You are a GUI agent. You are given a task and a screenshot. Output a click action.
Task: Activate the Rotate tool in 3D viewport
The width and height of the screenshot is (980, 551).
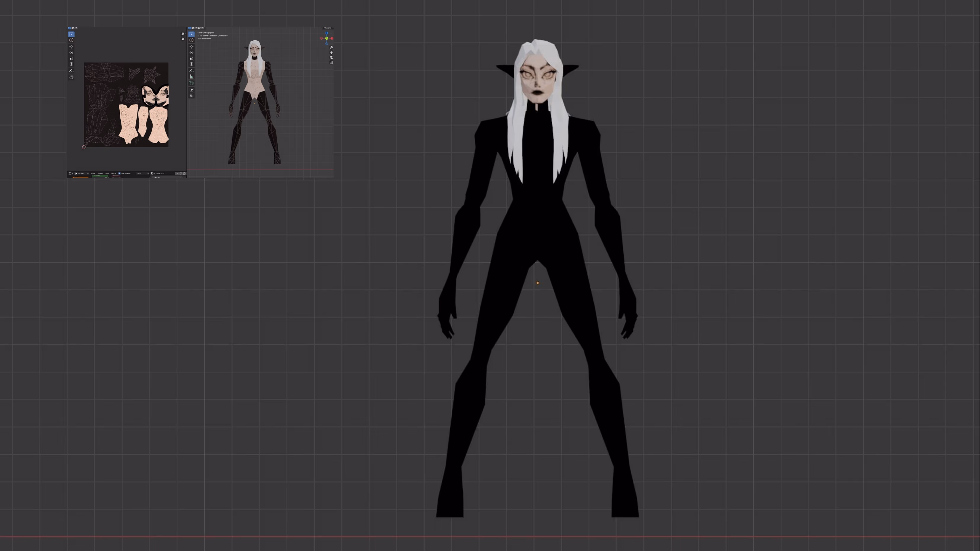pyautogui.click(x=191, y=52)
